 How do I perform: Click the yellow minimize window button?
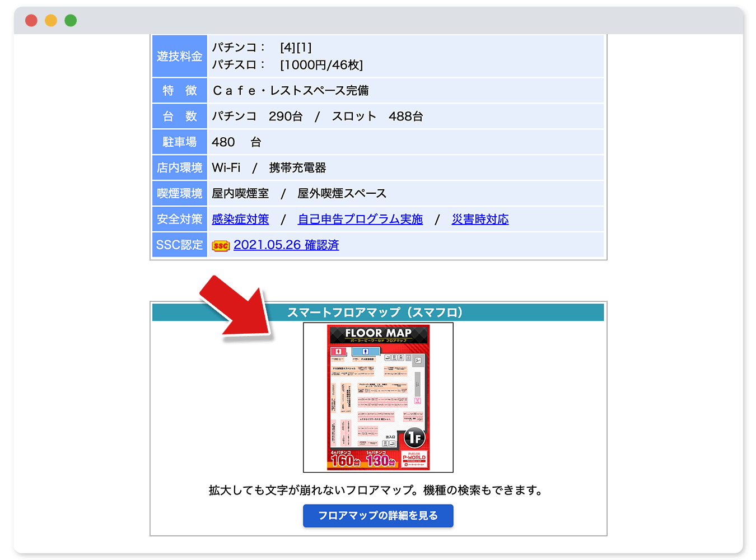(x=51, y=21)
